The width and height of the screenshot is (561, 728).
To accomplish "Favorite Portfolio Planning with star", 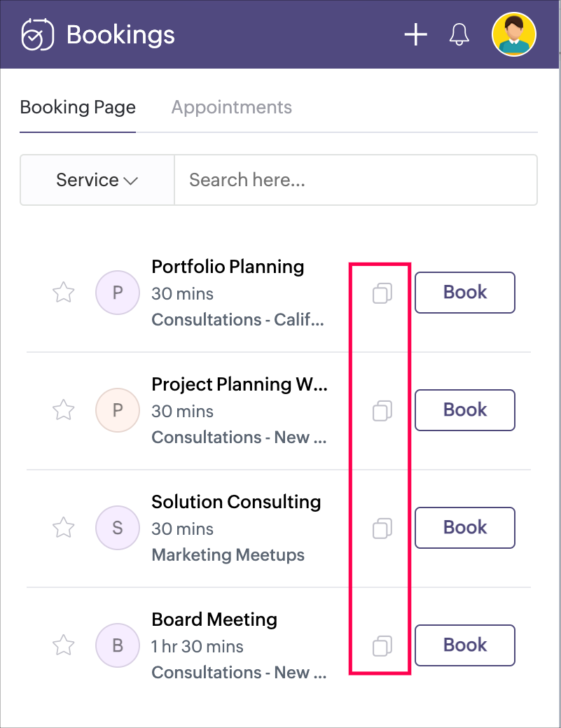I will coord(64,293).
